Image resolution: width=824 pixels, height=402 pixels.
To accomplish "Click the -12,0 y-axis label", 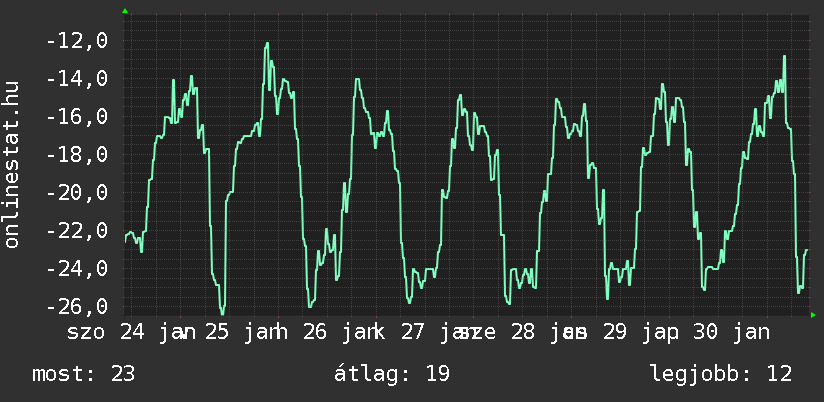I will coord(77,41).
